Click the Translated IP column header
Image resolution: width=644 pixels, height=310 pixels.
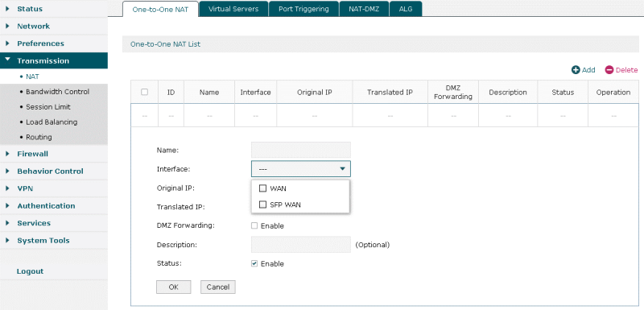pos(390,93)
